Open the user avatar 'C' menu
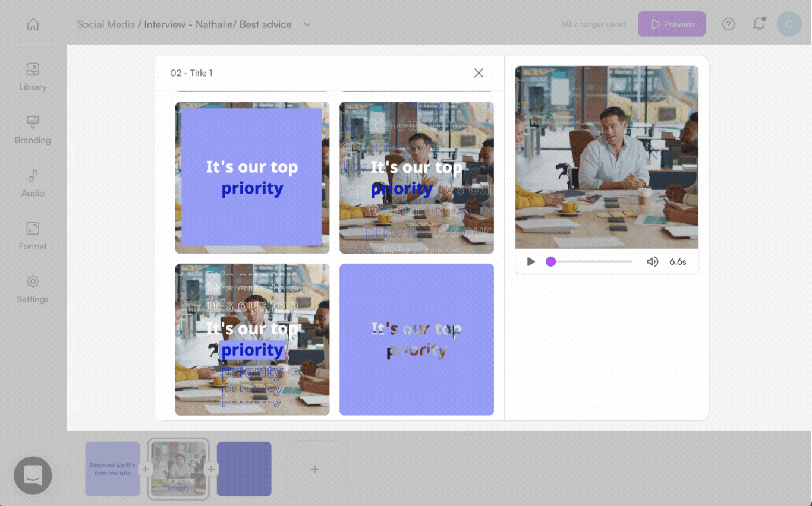812x506 pixels. click(x=789, y=24)
